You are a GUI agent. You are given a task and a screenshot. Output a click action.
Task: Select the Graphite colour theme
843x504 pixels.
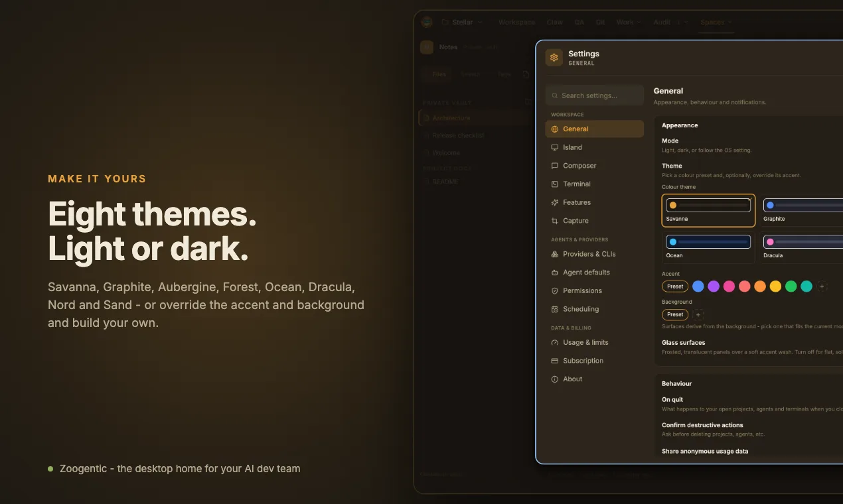(x=802, y=210)
